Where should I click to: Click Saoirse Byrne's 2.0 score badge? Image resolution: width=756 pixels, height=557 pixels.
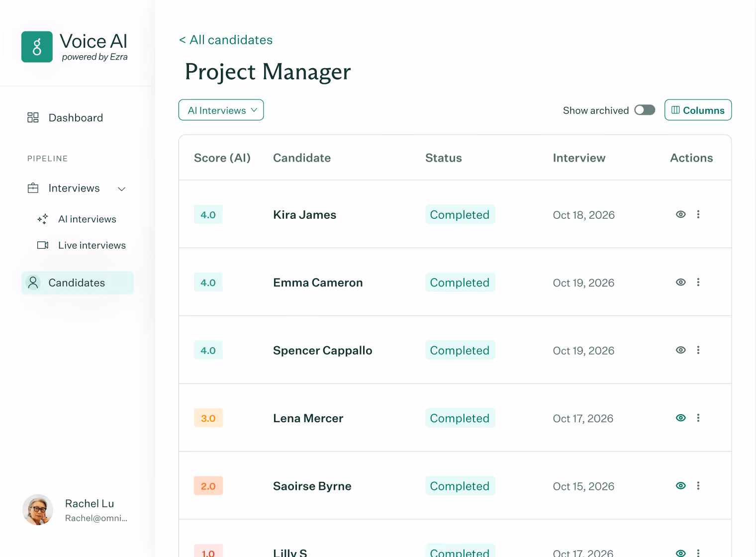[x=208, y=486]
